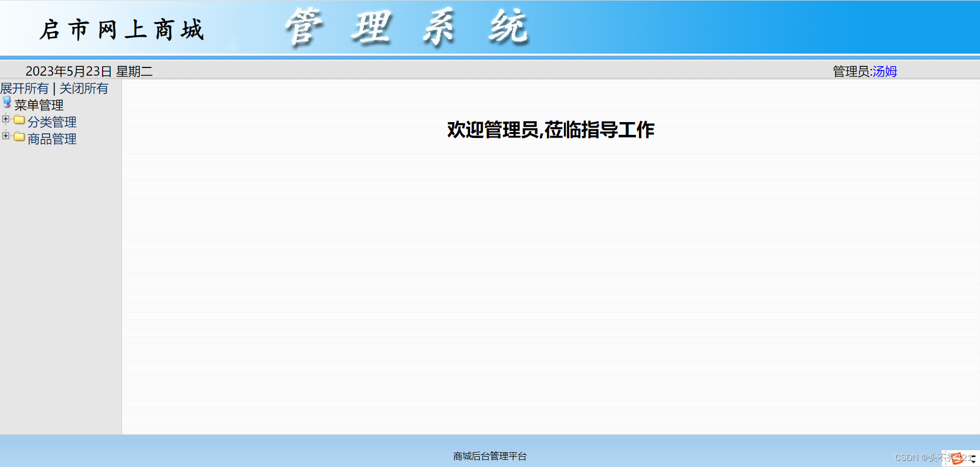Viewport: 980px width, 467px height.
Task: Click the Sogou input method icon
Action: point(956,459)
